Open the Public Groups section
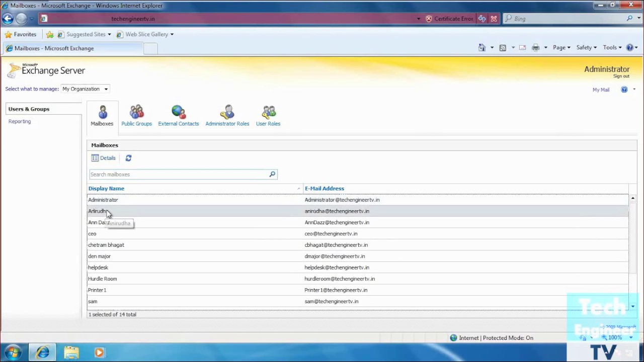The image size is (644, 362). 136,116
